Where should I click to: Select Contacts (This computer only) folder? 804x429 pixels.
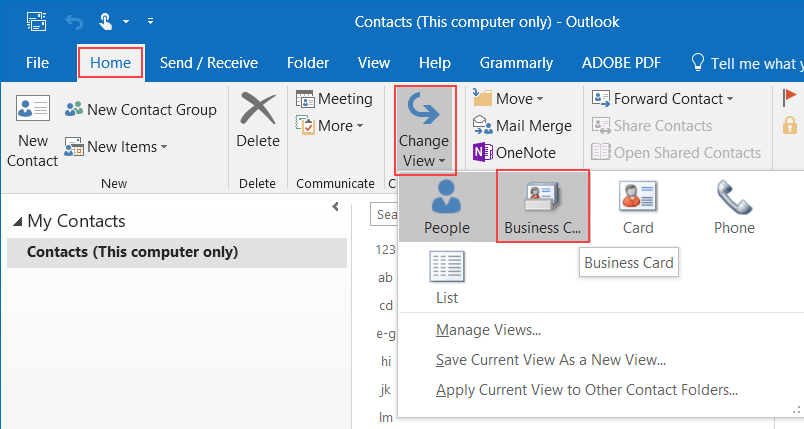tap(177, 252)
